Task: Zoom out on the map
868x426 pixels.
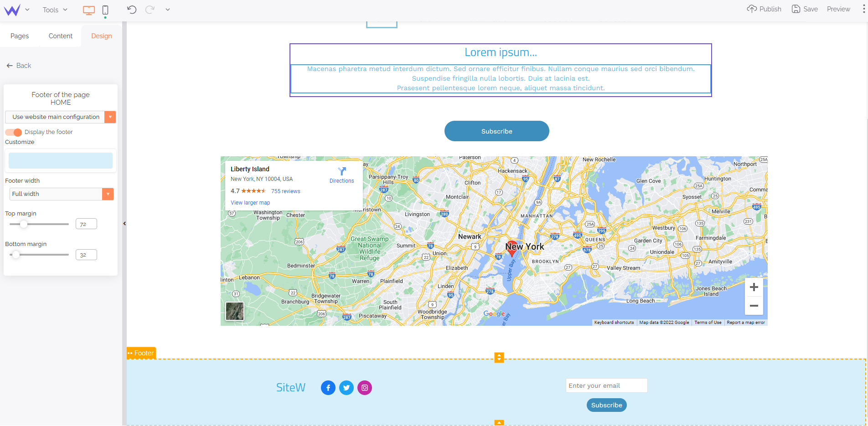Action: [754, 306]
